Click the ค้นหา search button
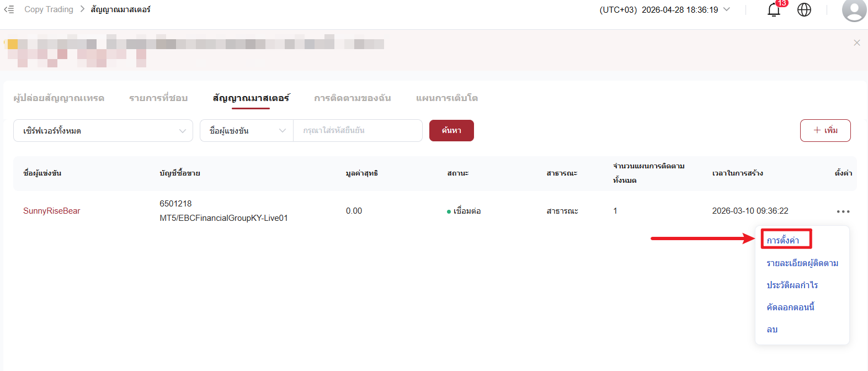 451,130
